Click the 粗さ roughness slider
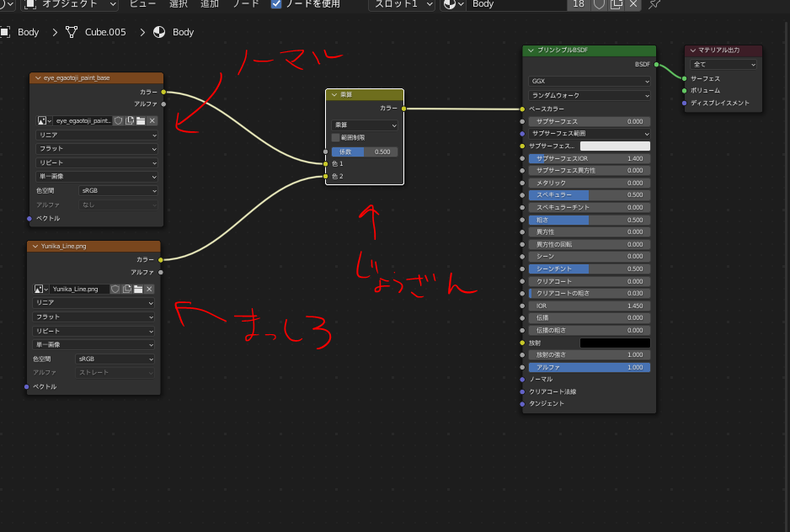Screen dimensions: 790x532 point(589,220)
